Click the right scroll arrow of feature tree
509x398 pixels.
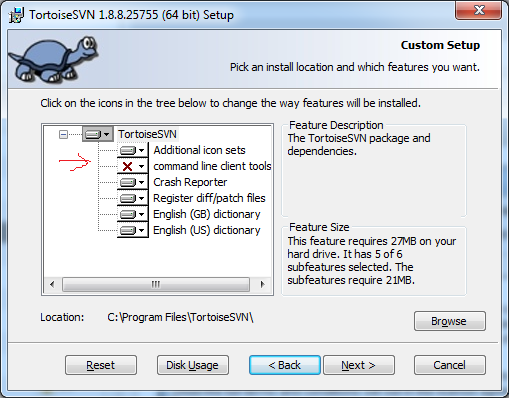[262, 285]
